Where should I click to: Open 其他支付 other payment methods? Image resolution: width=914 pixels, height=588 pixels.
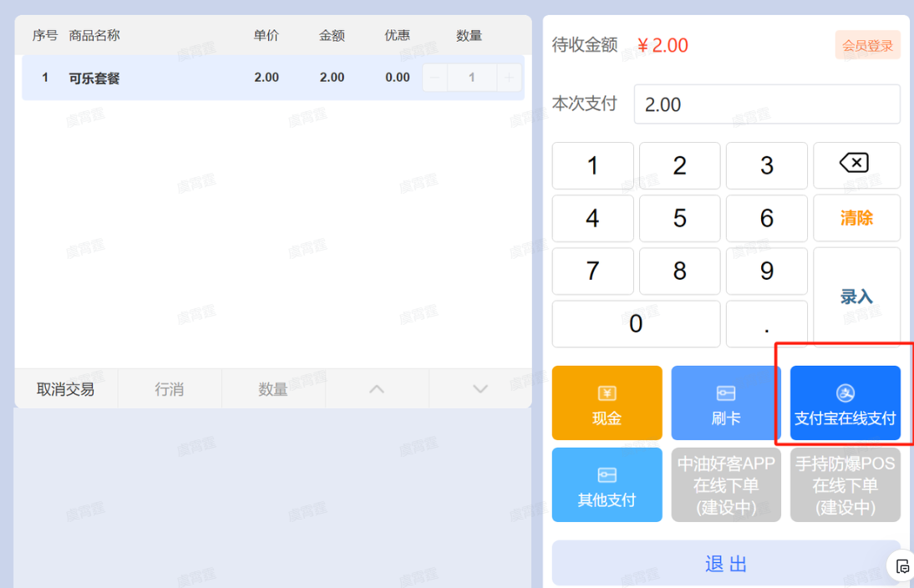[607, 485]
